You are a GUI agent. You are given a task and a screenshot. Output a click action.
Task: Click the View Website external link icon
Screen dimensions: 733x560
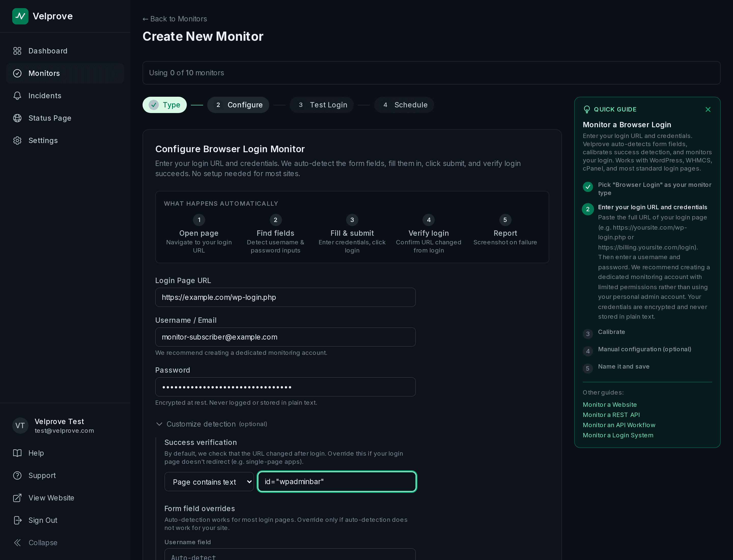[17, 498]
